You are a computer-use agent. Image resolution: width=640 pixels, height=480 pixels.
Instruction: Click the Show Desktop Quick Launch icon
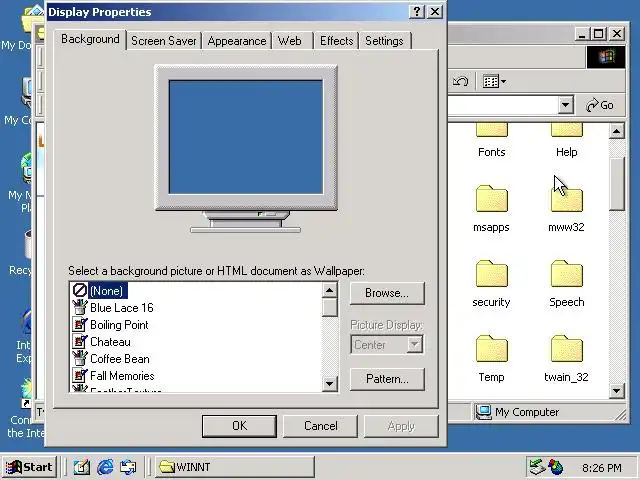coord(82,467)
